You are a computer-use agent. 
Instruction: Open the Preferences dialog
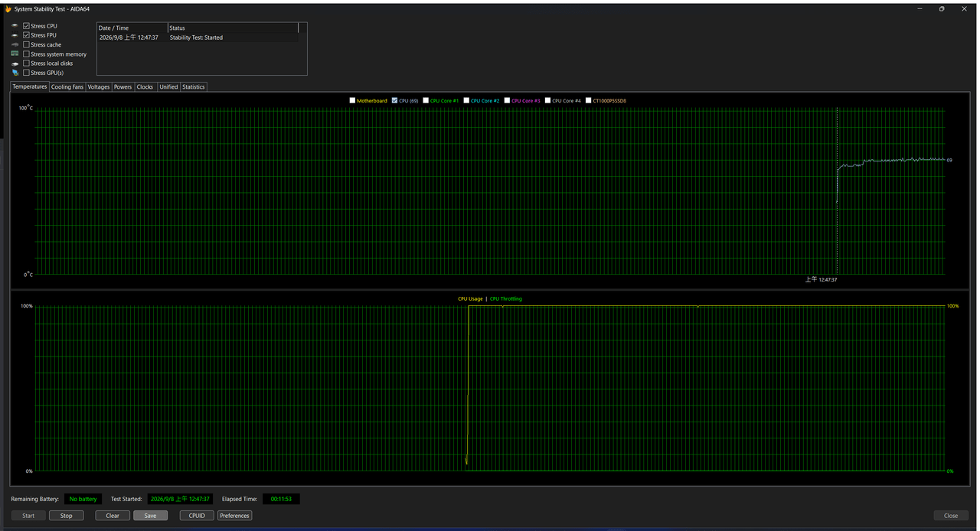[234, 516]
